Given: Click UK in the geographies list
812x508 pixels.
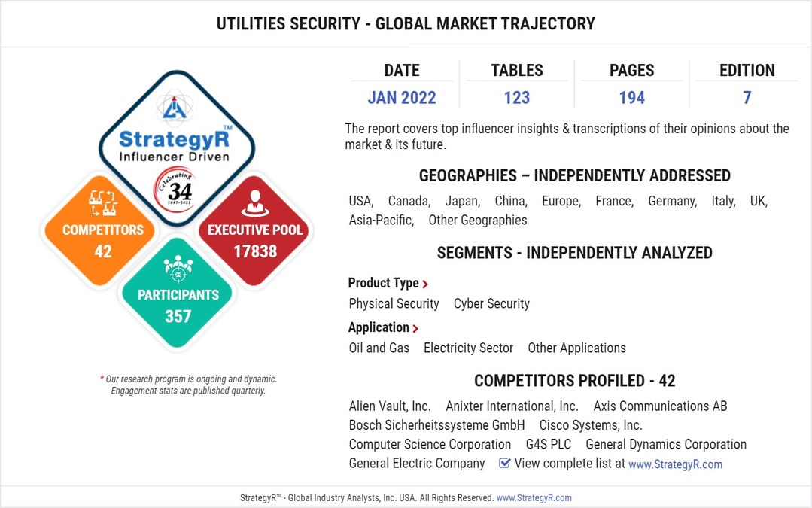Looking at the screenshot, I should point(759,201).
